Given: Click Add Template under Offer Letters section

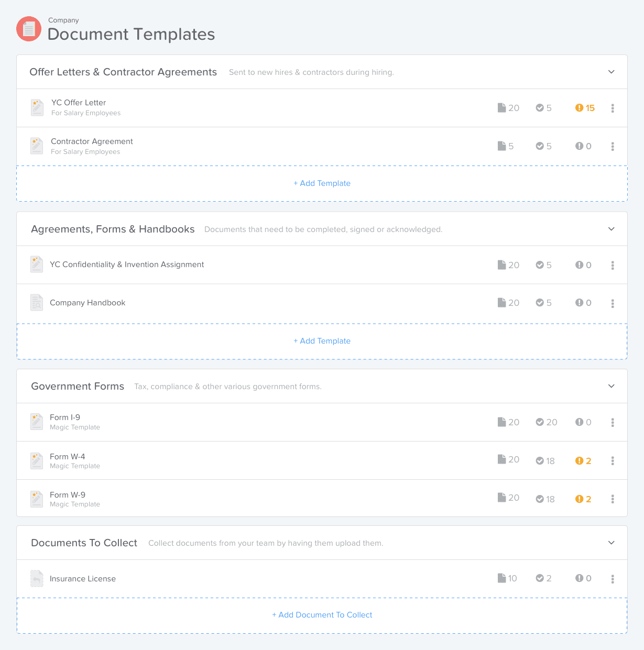Looking at the screenshot, I should (x=322, y=183).
